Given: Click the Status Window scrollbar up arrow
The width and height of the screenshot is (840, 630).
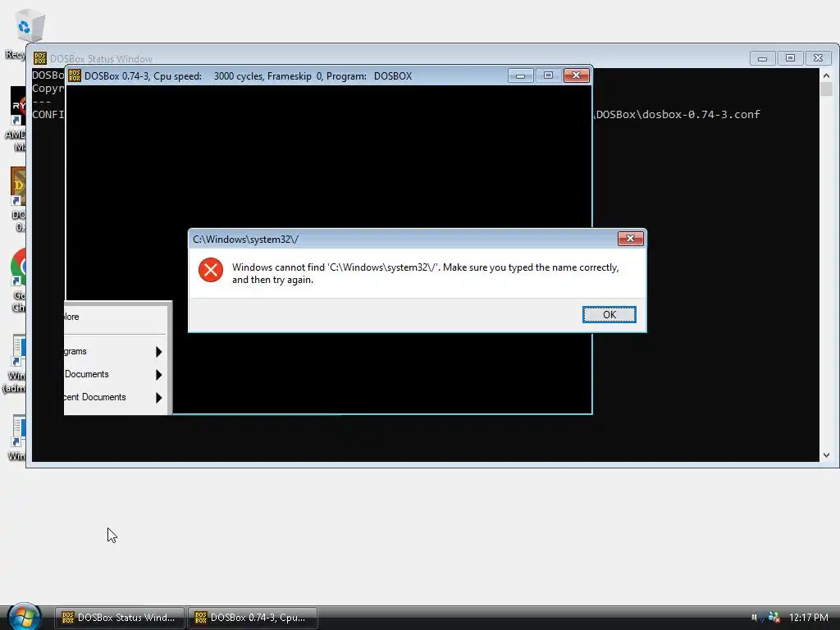Looking at the screenshot, I should coord(826,75).
